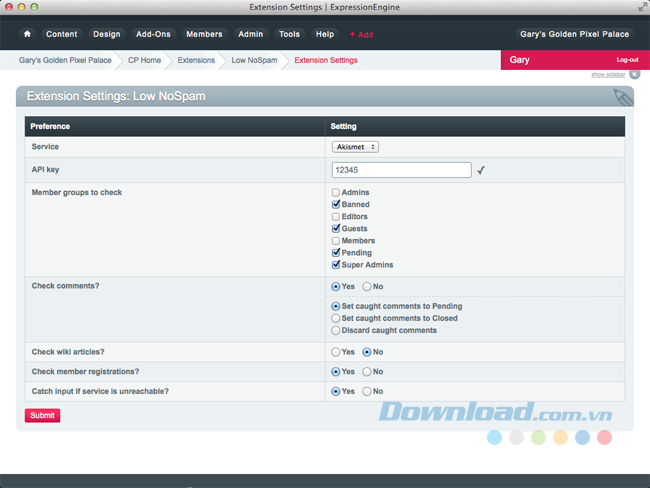Click the red Submit button
Image resolution: width=650 pixels, height=488 pixels.
click(42, 415)
